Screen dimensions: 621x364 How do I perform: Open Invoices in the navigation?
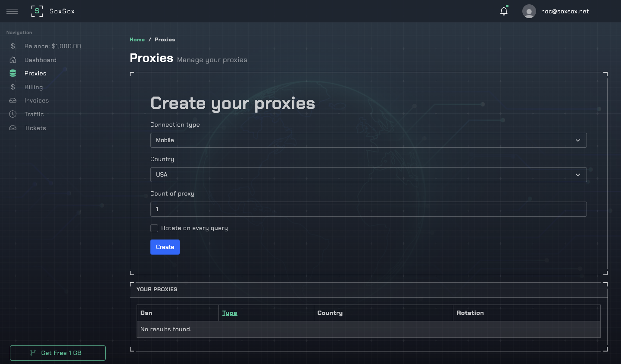click(37, 101)
